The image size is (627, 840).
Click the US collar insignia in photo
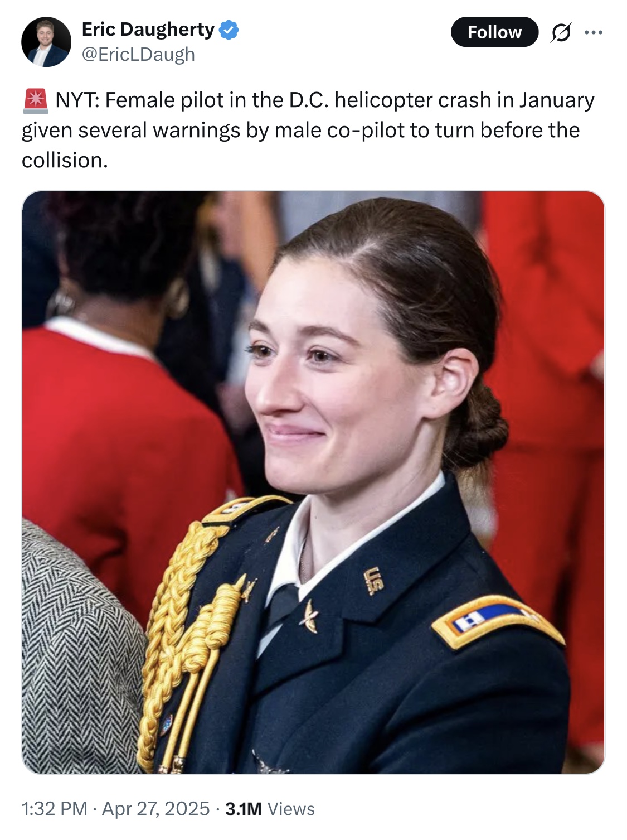(x=374, y=581)
